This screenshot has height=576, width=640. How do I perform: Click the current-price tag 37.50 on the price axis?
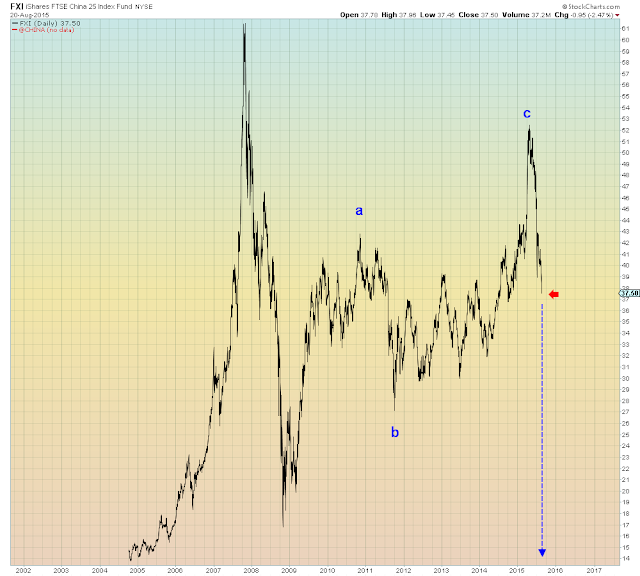[x=630, y=293]
